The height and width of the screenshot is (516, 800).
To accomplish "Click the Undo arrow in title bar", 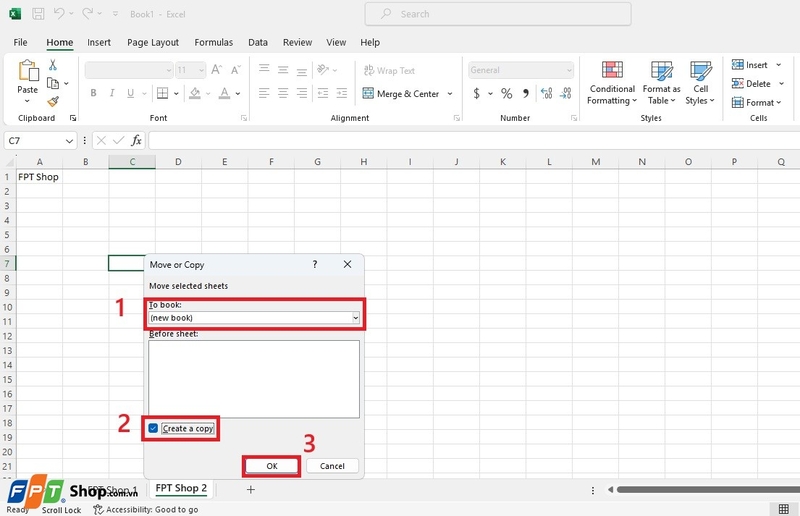I will pos(59,14).
